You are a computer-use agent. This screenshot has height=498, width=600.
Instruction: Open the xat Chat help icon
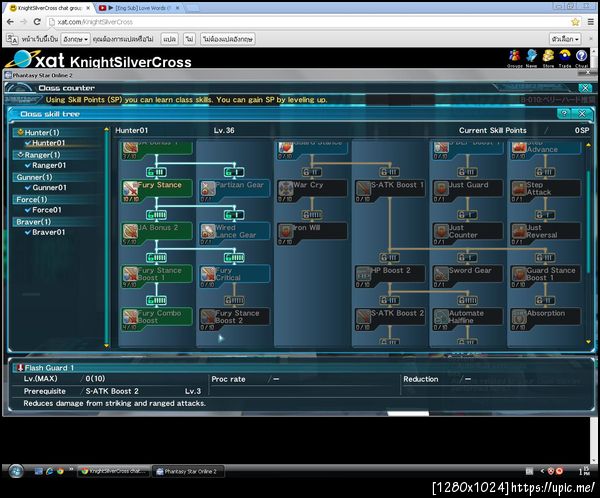pos(581,56)
